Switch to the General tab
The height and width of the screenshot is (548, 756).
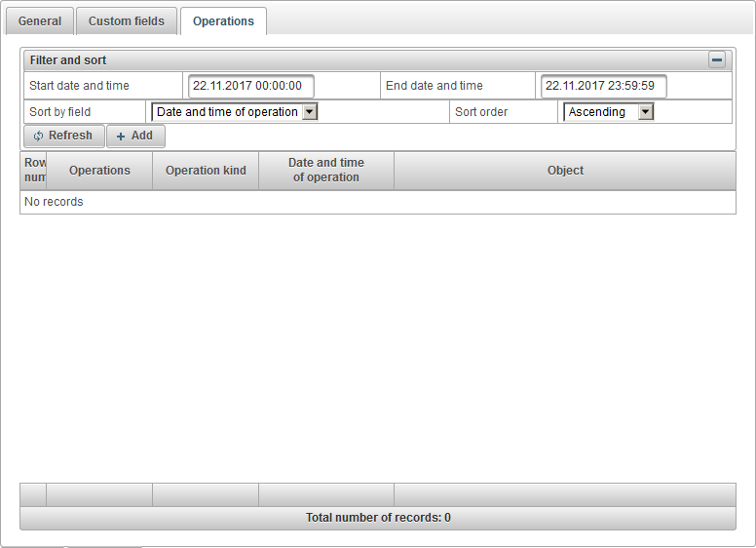point(40,21)
